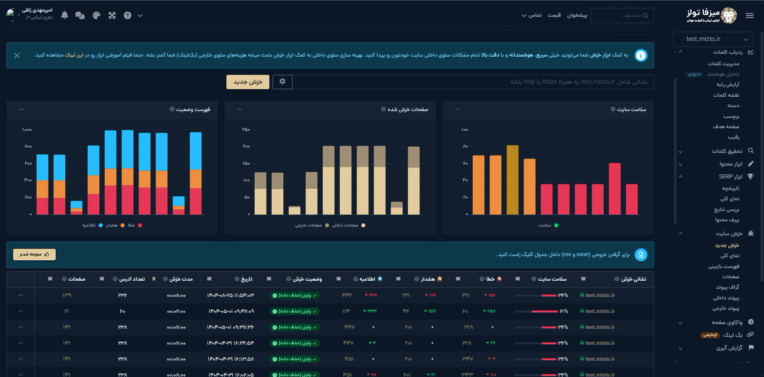The height and width of the screenshot is (377, 764).
Task: Toggle اطلاعیه legend in status list chart
Action: click(x=93, y=226)
